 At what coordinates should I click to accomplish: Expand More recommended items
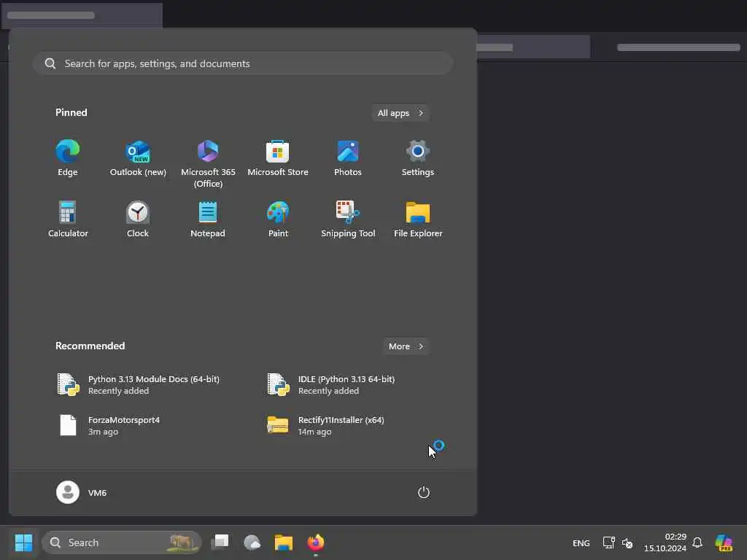click(x=406, y=346)
